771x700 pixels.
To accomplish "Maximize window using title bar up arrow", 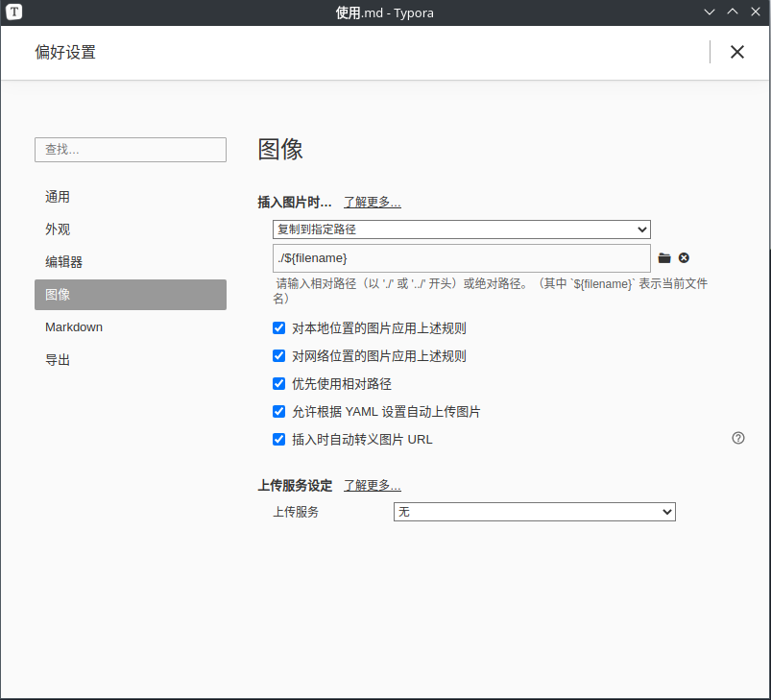I will [732, 12].
